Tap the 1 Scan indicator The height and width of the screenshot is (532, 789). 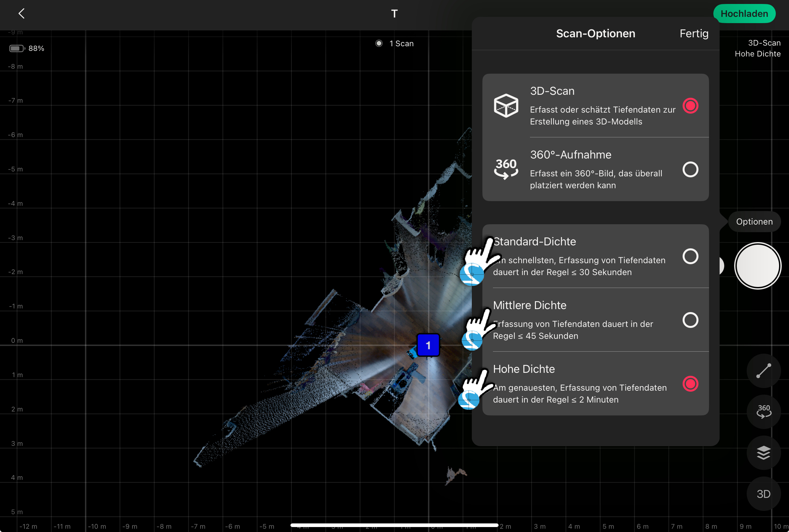394,44
